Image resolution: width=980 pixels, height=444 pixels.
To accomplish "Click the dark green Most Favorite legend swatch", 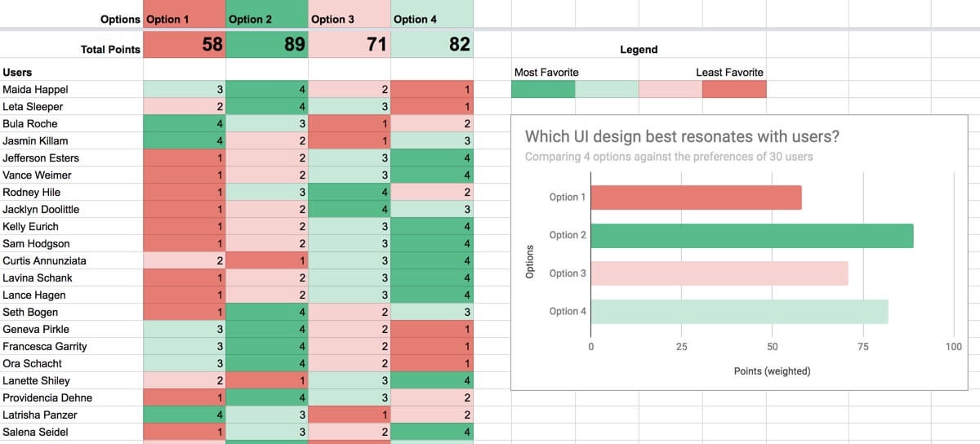I will [543, 89].
